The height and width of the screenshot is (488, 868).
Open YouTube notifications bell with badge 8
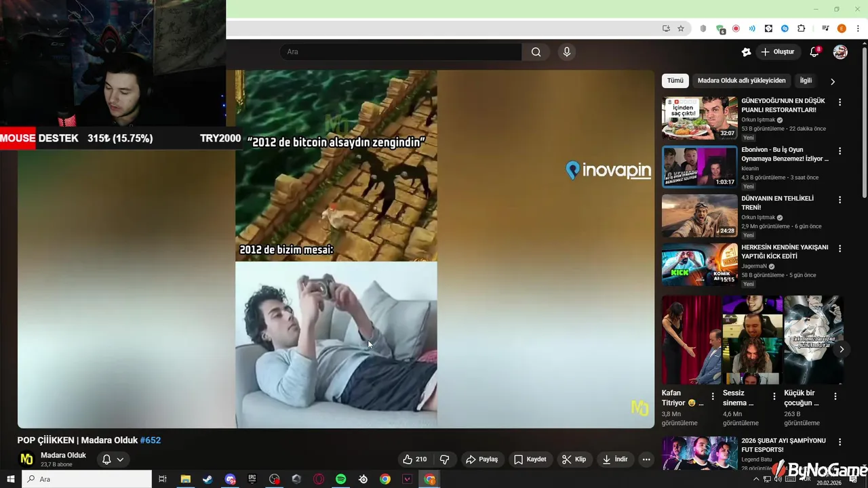[814, 52]
